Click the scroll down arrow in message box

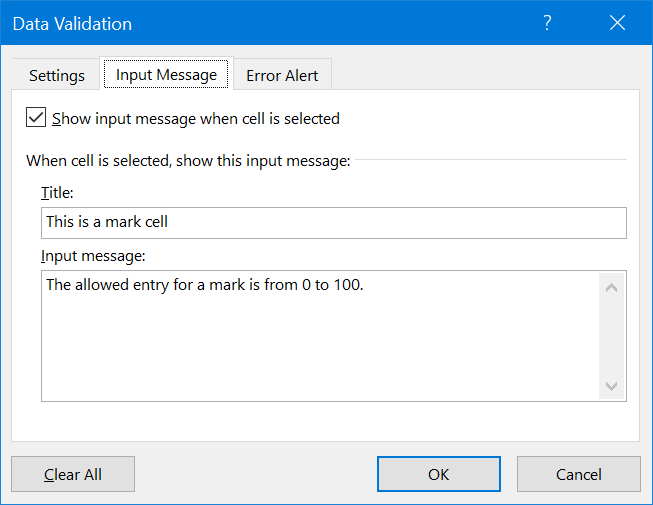pos(612,385)
